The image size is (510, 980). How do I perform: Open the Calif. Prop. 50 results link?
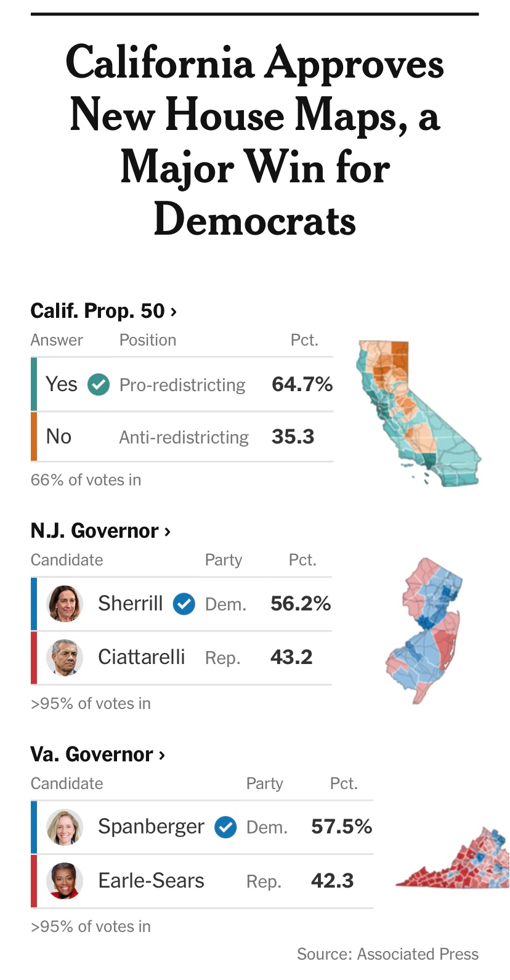(x=97, y=311)
